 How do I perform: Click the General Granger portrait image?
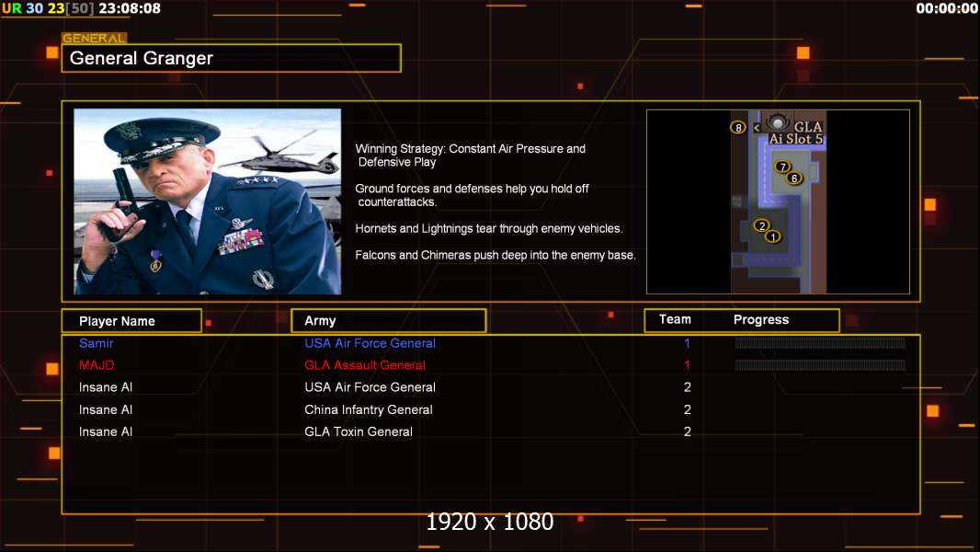pyautogui.click(x=208, y=201)
